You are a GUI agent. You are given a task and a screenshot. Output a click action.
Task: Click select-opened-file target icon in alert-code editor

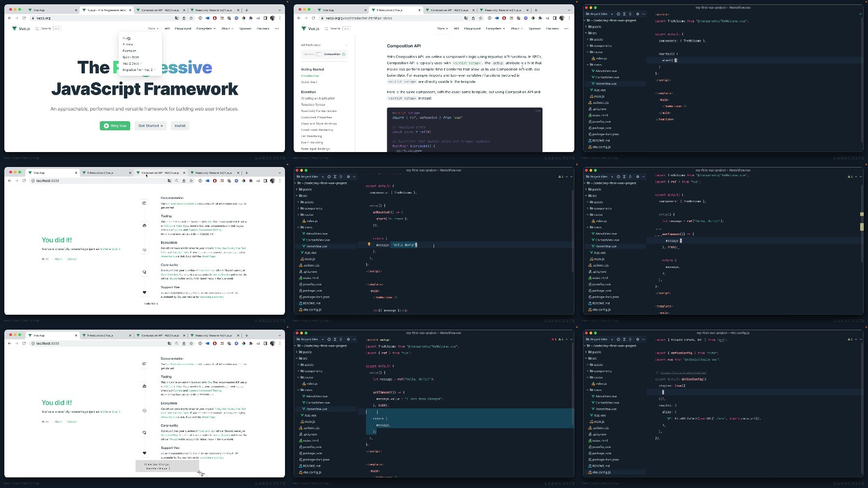(x=618, y=14)
